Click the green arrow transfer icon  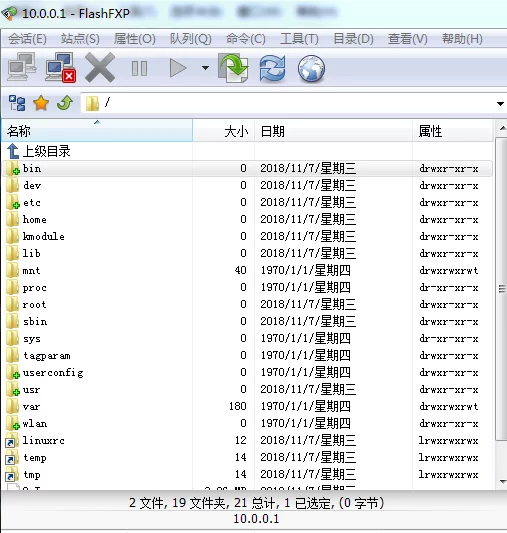233,68
